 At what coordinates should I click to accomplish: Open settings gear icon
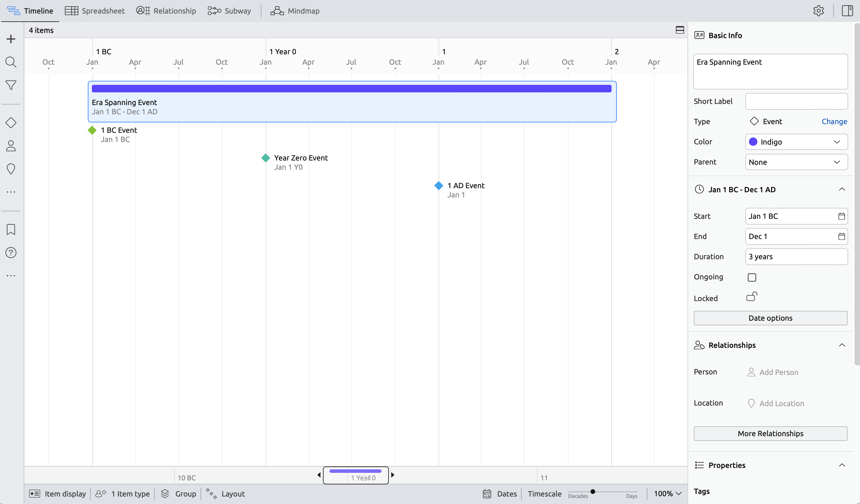818,11
